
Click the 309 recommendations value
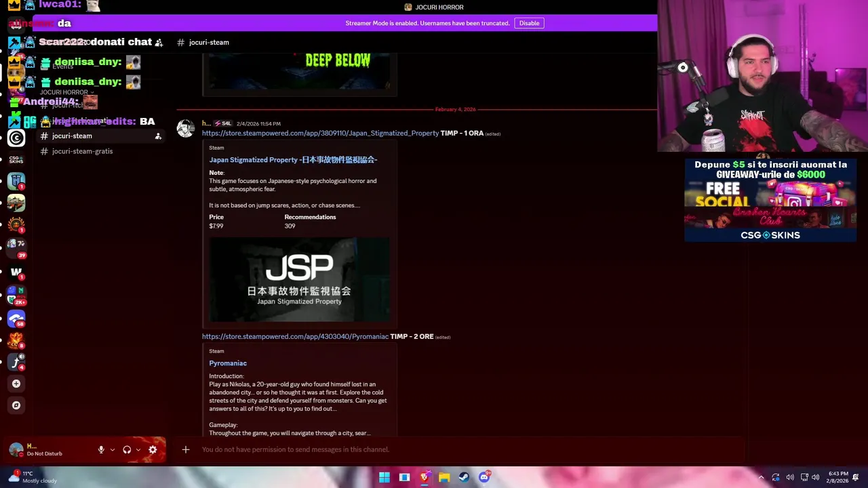(x=290, y=226)
